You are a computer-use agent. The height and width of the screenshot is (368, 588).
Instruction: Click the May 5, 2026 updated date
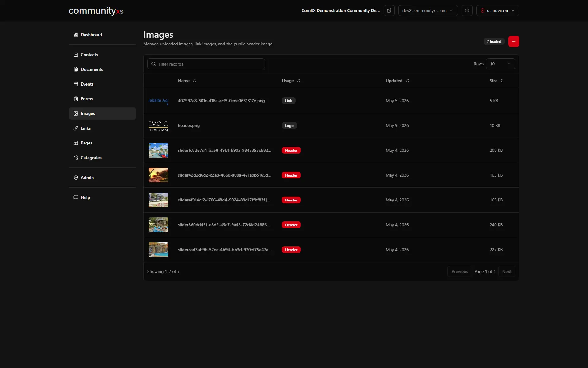click(397, 101)
